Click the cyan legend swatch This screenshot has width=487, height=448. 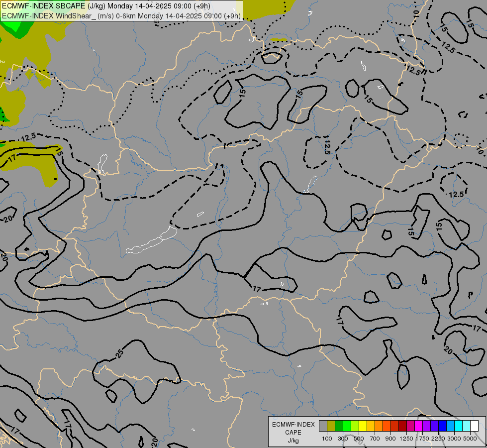(459, 426)
